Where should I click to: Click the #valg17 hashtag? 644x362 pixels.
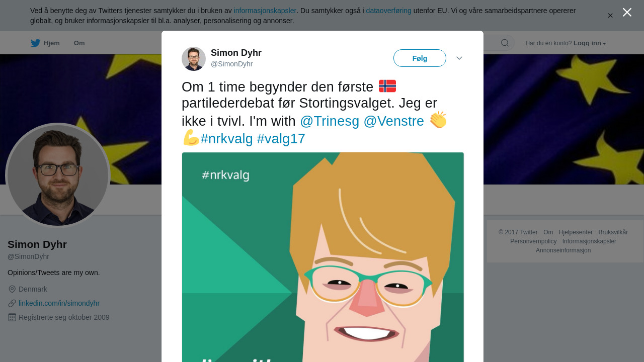point(281,139)
